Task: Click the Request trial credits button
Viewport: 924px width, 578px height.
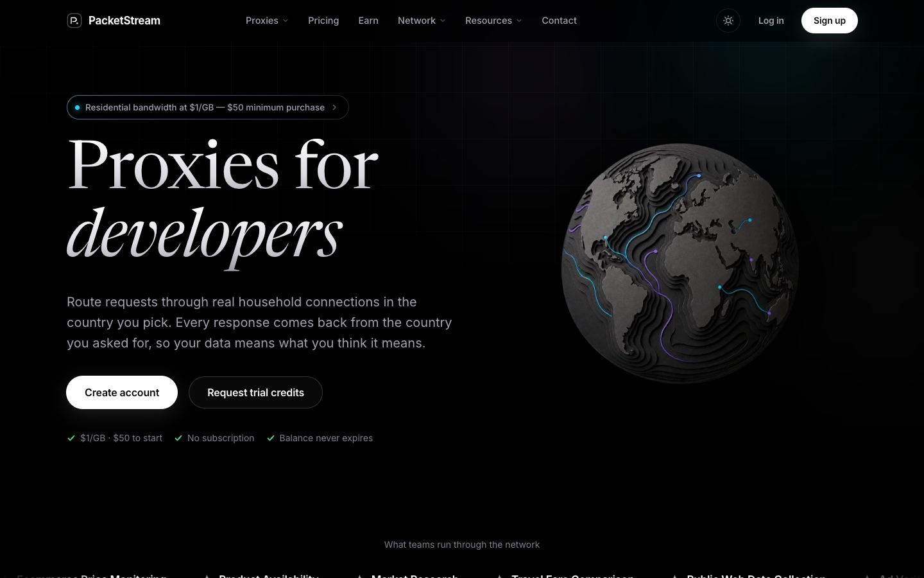Action: (x=255, y=392)
